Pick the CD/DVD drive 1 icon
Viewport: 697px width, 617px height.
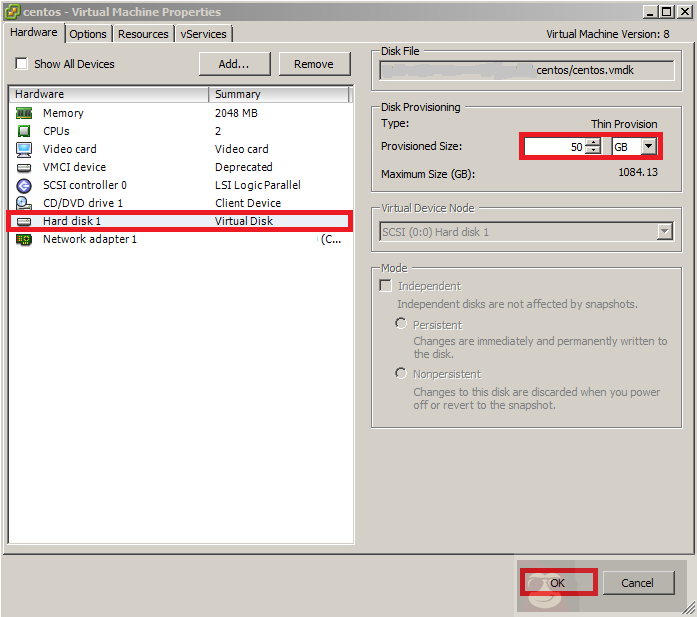(25, 203)
